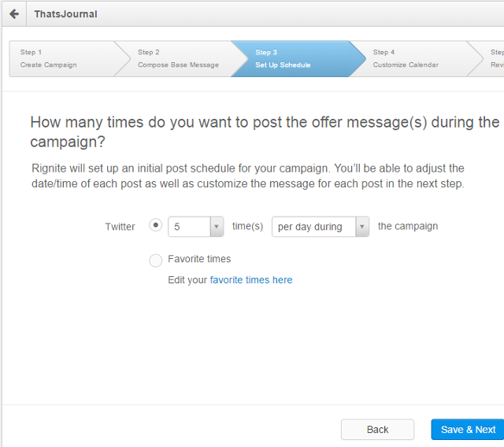The image size is (504, 447).
Task: Select the Twitter times-per-period radio button
Action: tap(156, 225)
